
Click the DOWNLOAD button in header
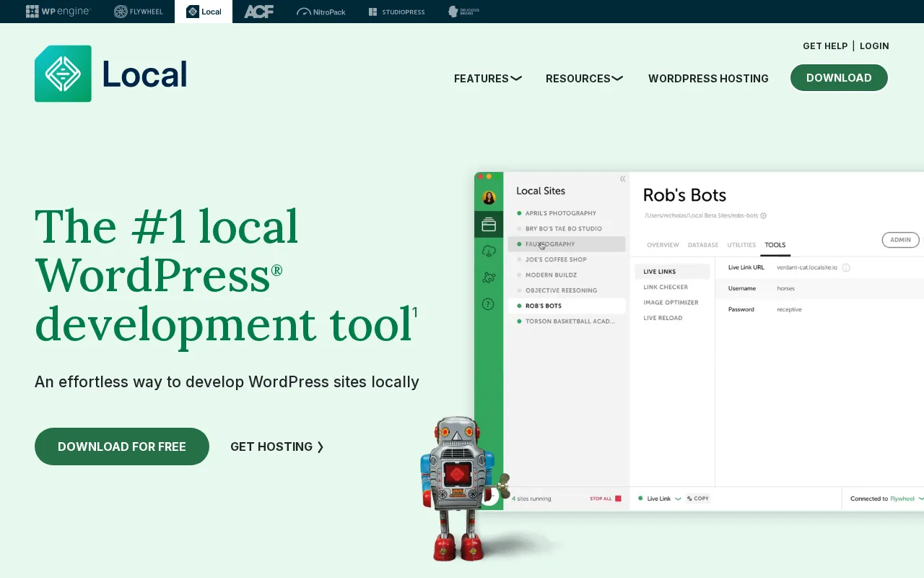click(x=839, y=78)
